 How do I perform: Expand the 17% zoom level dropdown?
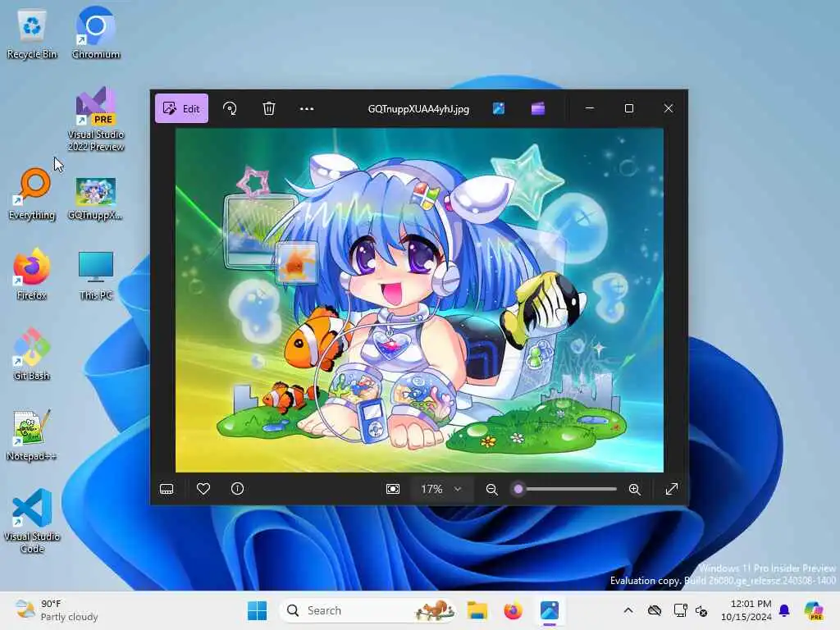coord(441,489)
